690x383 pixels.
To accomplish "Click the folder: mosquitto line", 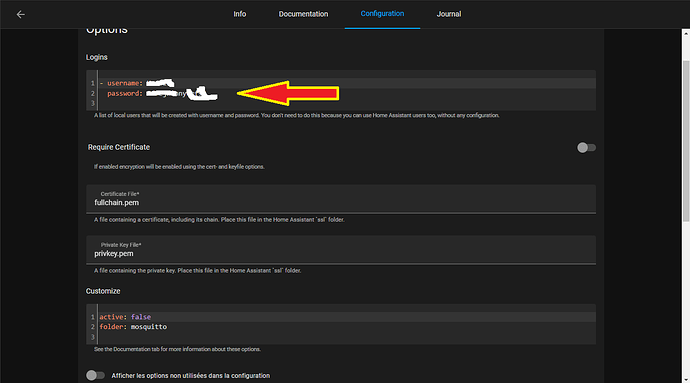I will 347,327.
